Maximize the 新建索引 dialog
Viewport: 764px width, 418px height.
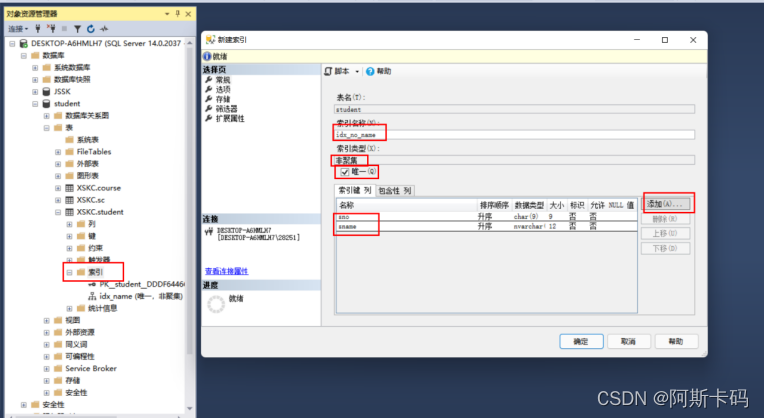665,40
